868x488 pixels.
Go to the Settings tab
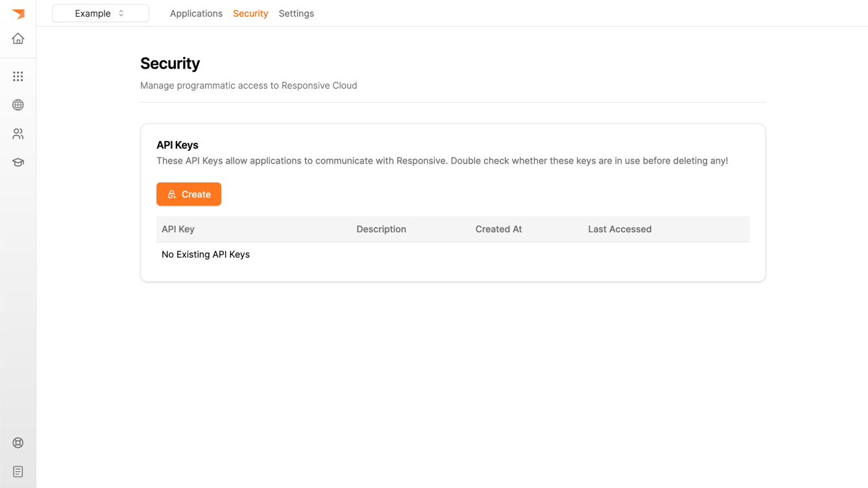pyautogui.click(x=296, y=14)
